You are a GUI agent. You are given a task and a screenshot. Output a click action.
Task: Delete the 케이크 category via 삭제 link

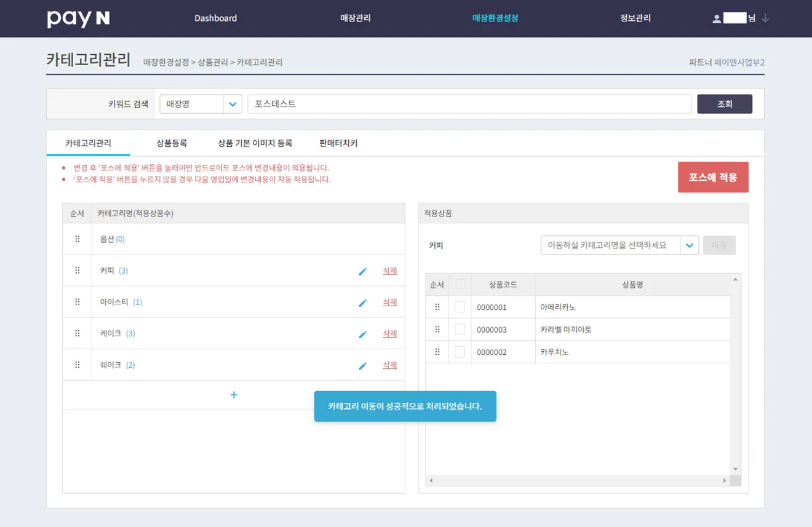(x=390, y=333)
